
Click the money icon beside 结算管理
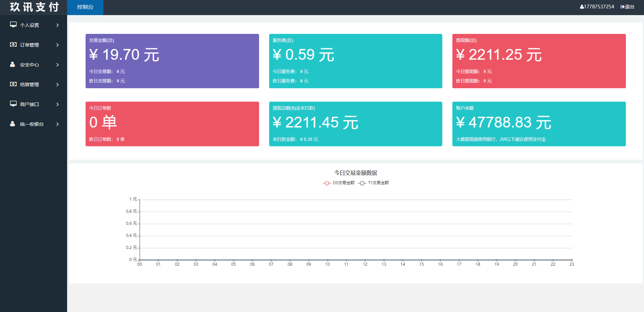tap(13, 84)
